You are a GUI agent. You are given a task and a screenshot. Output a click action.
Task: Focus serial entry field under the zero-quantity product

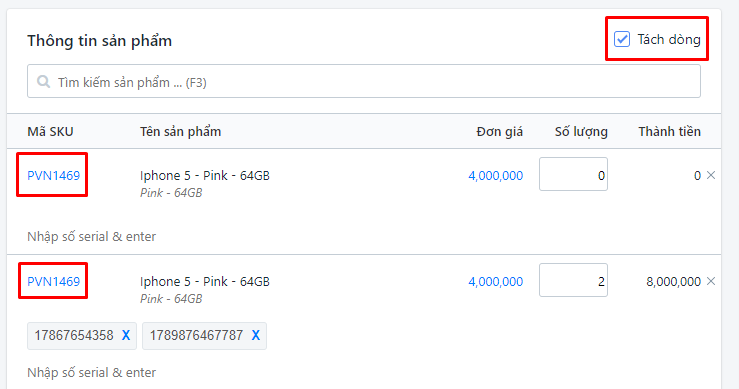pos(91,236)
